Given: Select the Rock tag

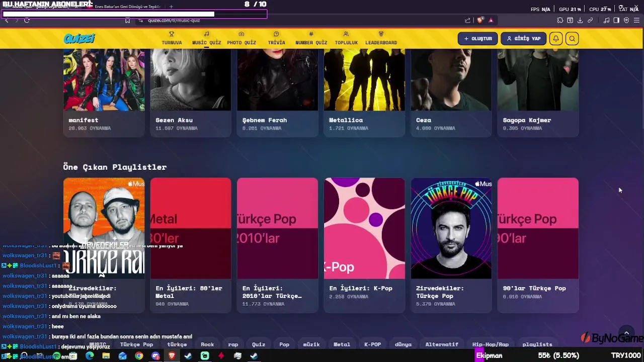Looking at the screenshot, I should pyautogui.click(x=207, y=344).
